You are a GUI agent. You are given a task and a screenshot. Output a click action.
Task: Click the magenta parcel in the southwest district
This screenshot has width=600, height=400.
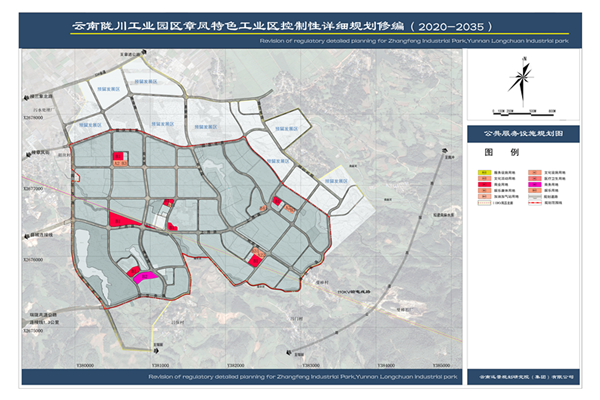[x=143, y=278]
